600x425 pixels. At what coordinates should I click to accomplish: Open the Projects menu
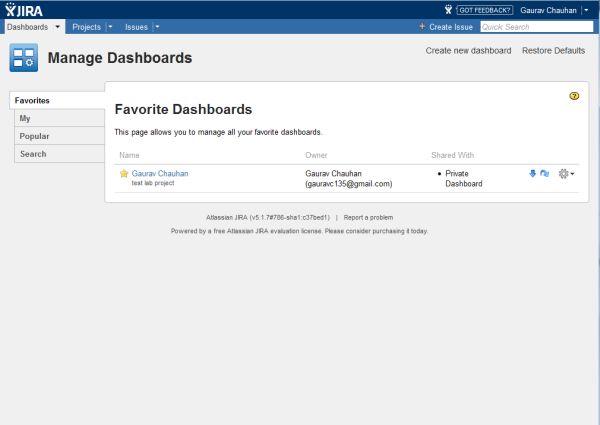point(86,27)
